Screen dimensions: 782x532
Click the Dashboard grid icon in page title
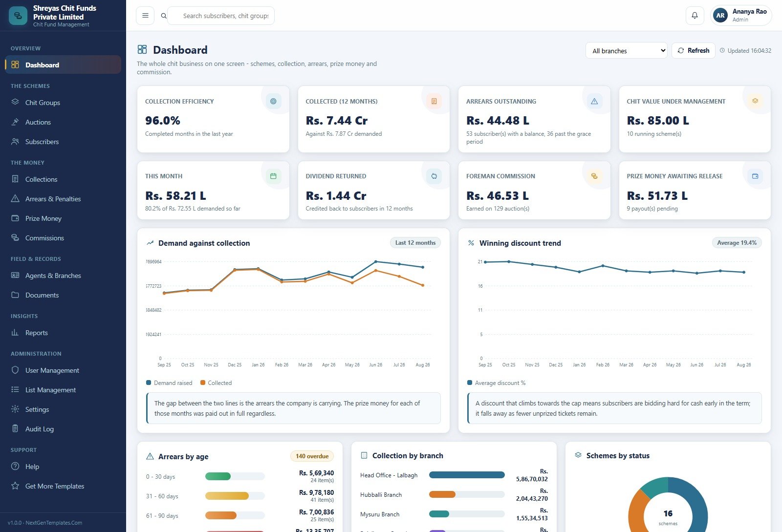pyautogui.click(x=142, y=49)
